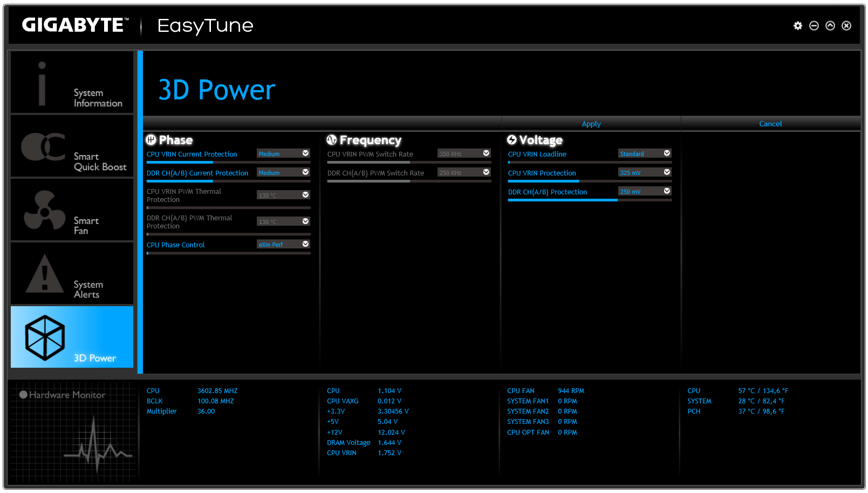This screenshot has height=493, width=868.
Task: Click the CPU VAXG 0.012 V reading
Action: (x=389, y=401)
